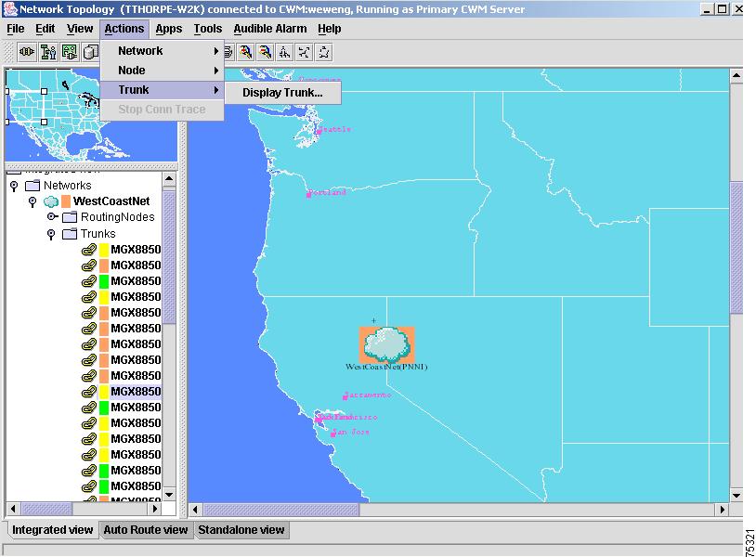Click the orange status square next to WestCoastNet
The height and width of the screenshot is (557, 756).
[66, 201]
